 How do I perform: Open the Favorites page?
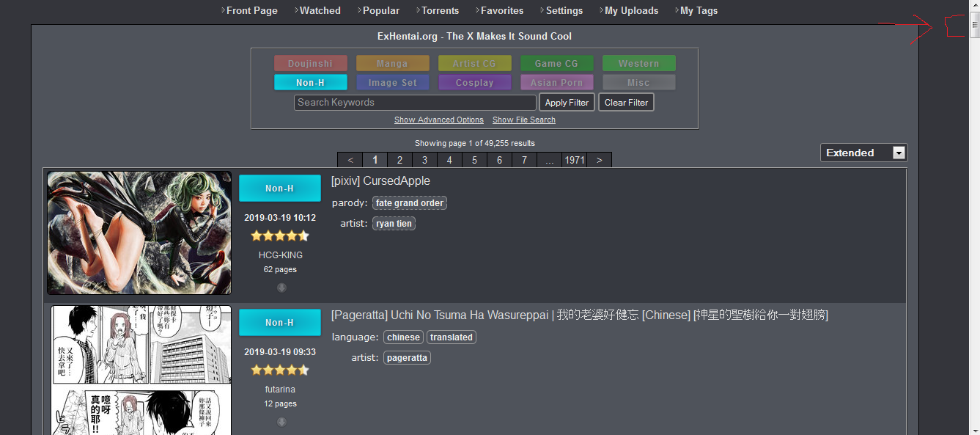[501, 11]
